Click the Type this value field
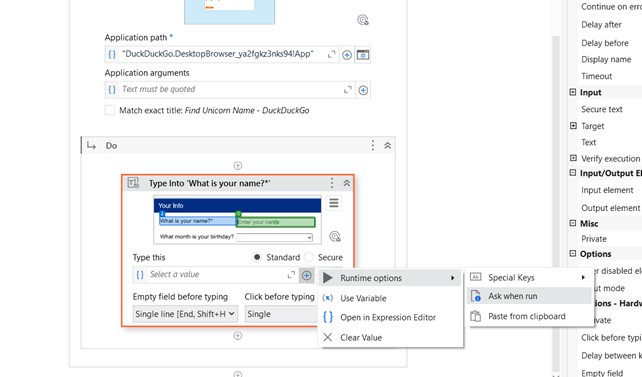 pos(215,275)
